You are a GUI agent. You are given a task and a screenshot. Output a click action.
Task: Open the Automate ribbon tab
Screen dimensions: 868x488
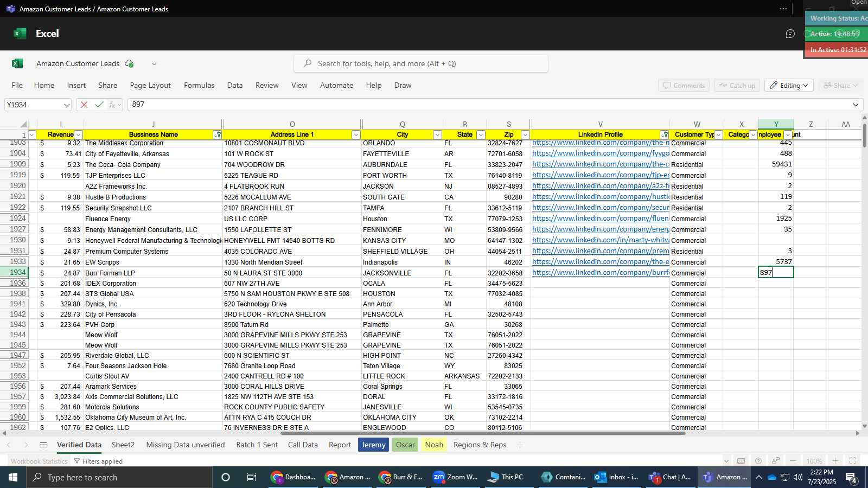(x=336, y=86)
